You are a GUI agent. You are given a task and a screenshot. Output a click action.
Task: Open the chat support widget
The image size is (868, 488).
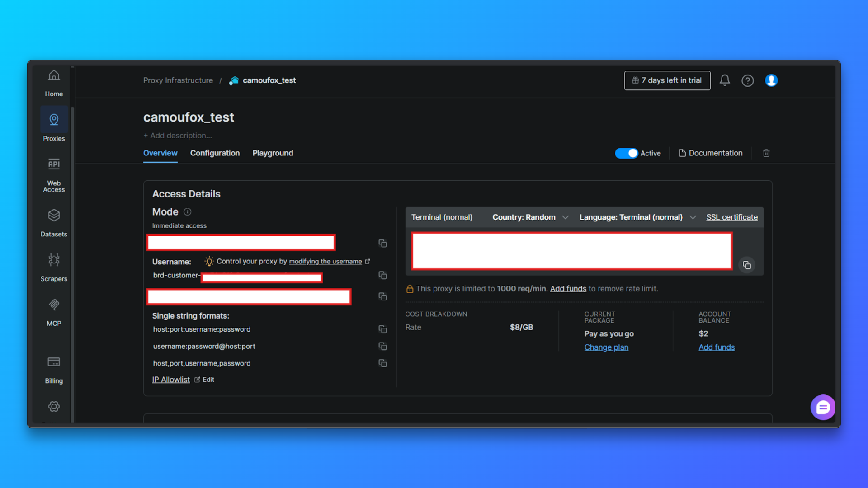coord(823,407)
